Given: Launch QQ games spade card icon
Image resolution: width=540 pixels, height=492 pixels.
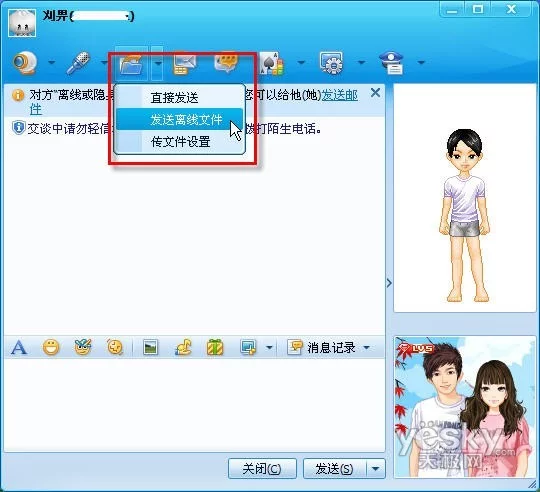Looking at the screenshot, I should (x=272, y=63).
